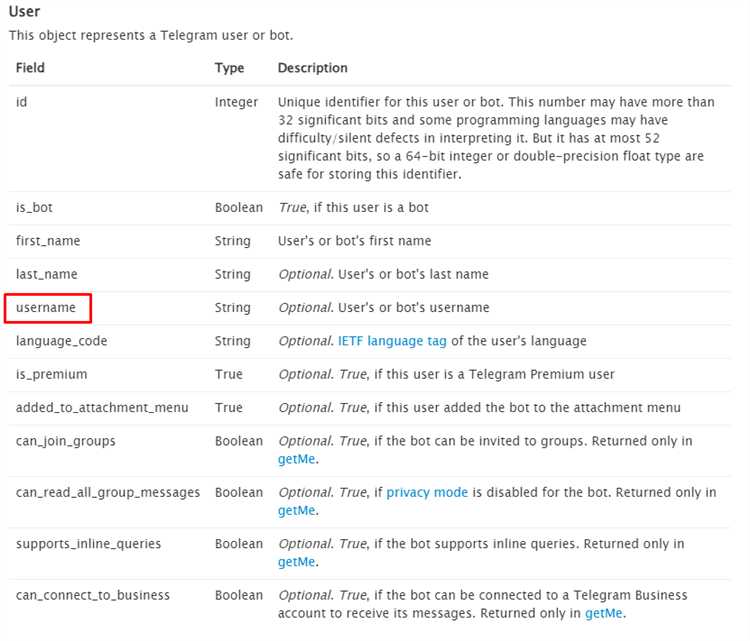Click the Field column header
Screen dimensions: 750x641
click(30, 68)
